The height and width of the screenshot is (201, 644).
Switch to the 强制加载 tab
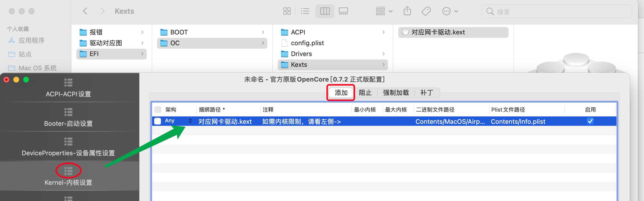(x=396, y=93)
